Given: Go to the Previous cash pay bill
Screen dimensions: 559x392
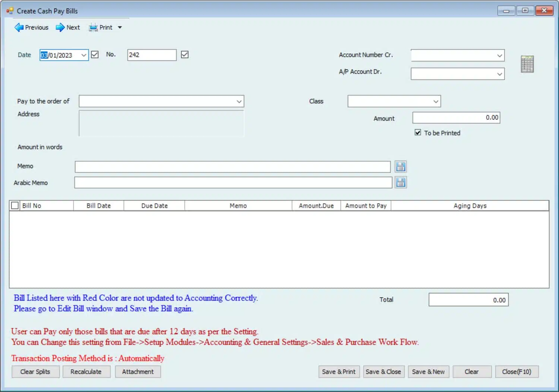Looking at the screenshot, I should pyautogui.click(x=31, y=28).
